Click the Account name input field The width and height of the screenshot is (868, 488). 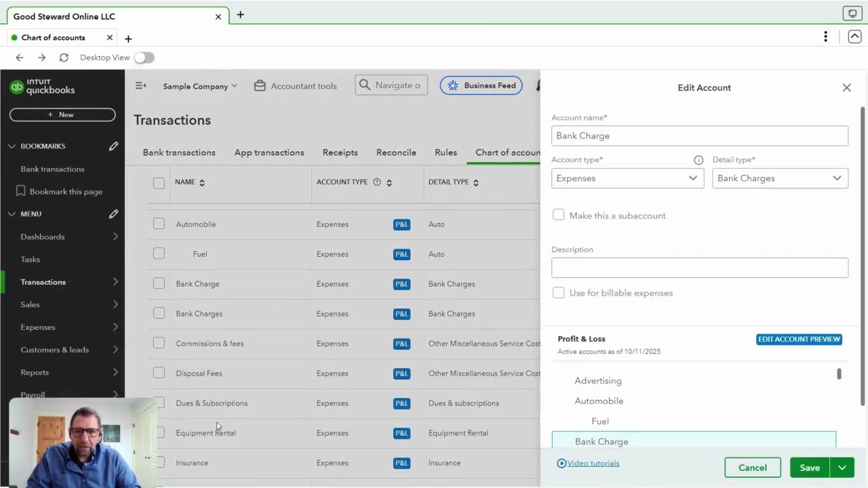coord(700,136)
